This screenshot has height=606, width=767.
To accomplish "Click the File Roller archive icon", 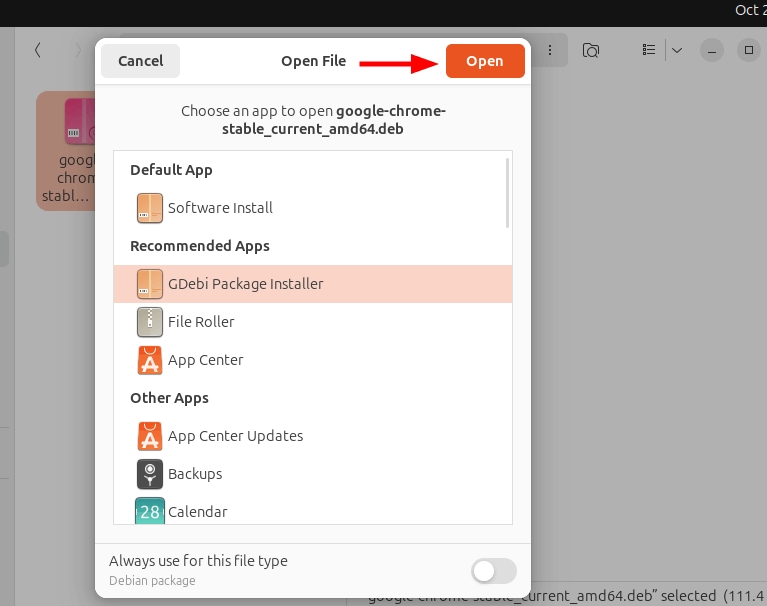I will [150, 322].
